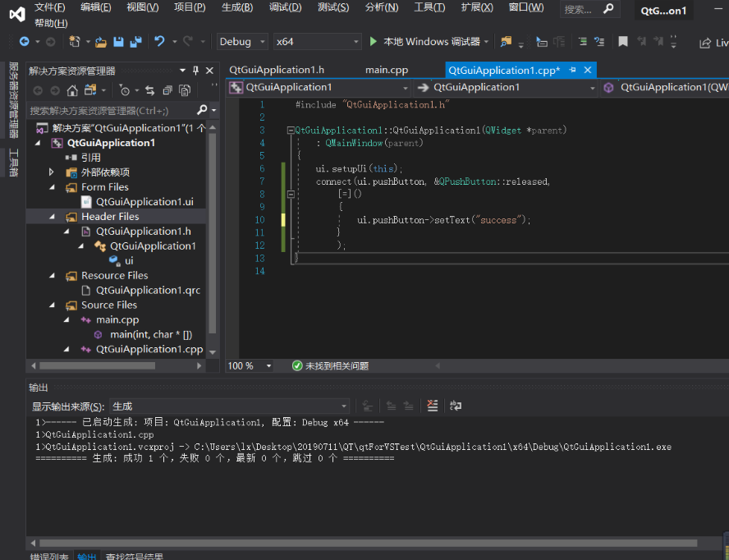This screenshot has width=729, height=560.
Task: Open the QtGuiApplication1(QW member dropdown
Action: (x=665, y=87)
